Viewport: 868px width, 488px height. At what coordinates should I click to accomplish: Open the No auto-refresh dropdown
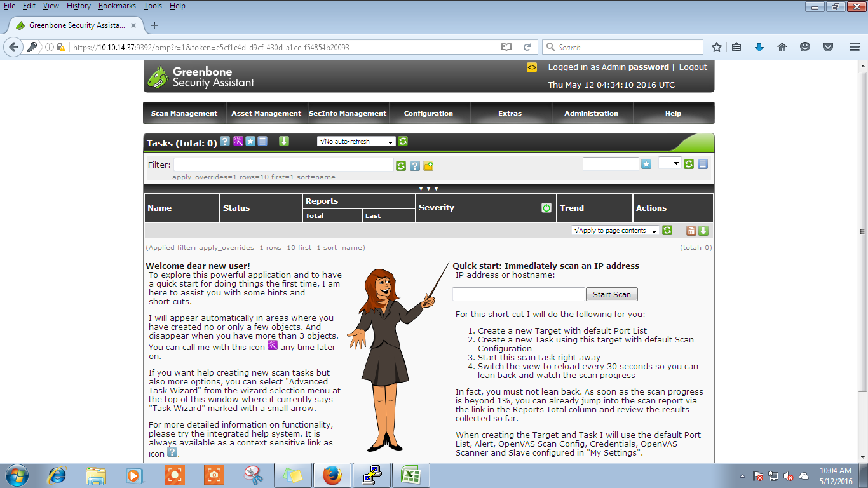pos(356,141)
